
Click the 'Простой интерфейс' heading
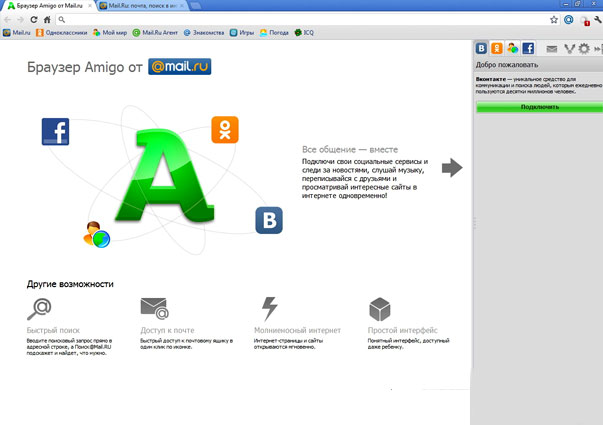(402, 330)
